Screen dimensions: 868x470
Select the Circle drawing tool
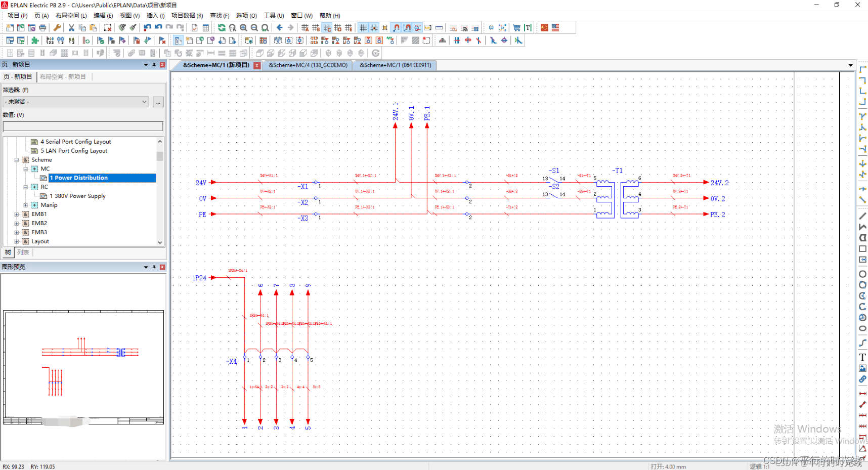coord(862,274)
